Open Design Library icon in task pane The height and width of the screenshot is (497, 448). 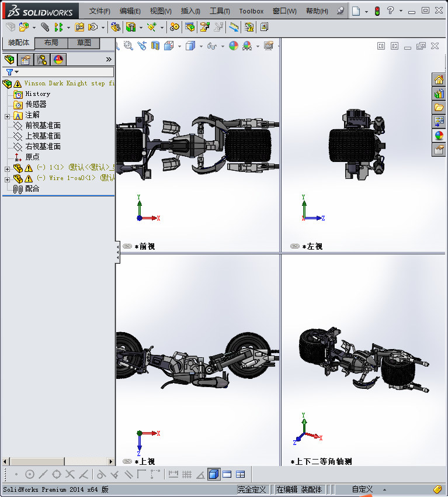(x=439, y=94)
